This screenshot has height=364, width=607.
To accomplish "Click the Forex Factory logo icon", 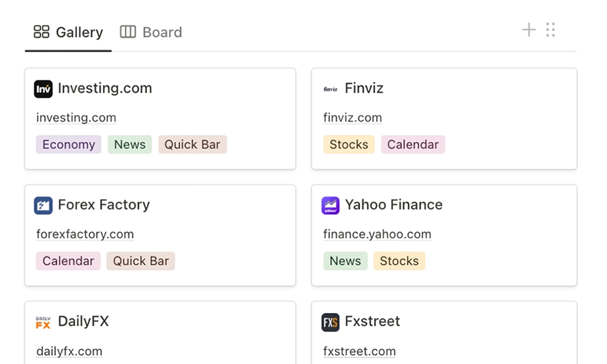I will [43, 205].
